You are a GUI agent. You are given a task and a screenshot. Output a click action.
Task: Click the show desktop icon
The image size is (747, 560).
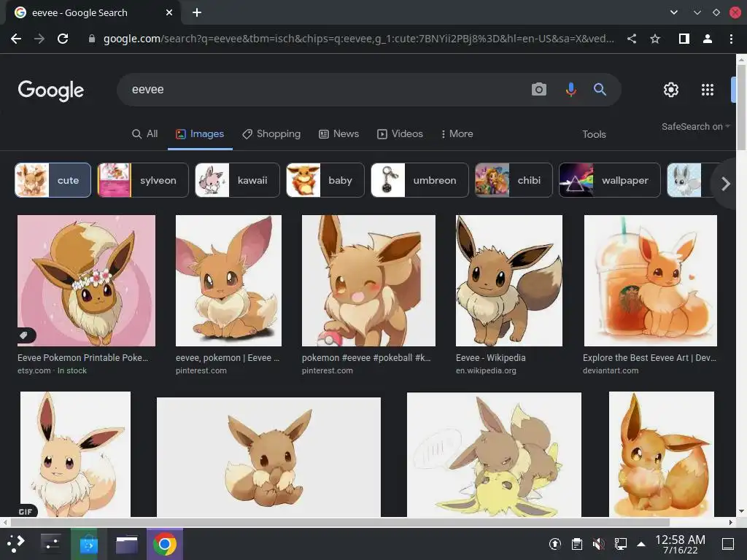(x=728, y=544)
